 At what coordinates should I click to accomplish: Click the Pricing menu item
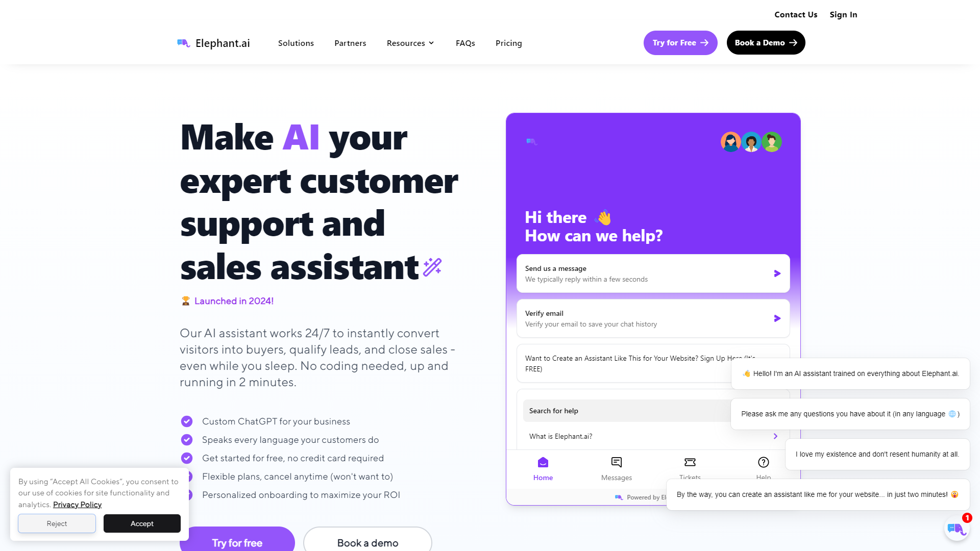(x=508, y=42)
